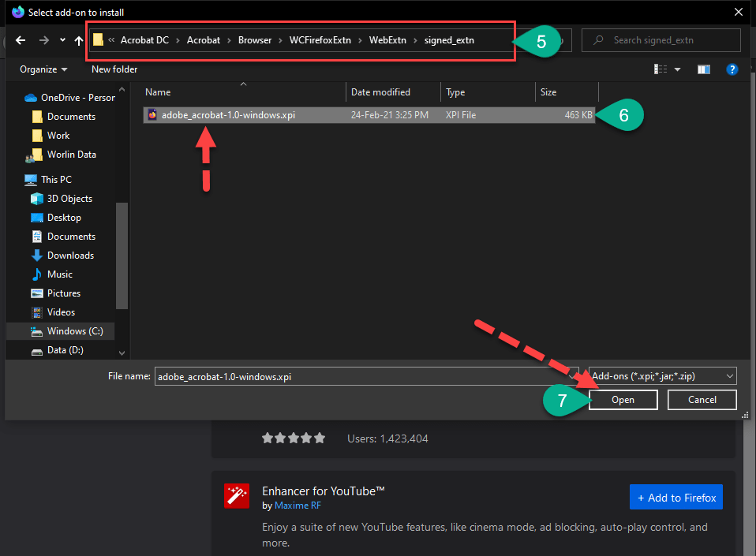Click navigation pane scroll down arrow
The height and width of the screenshot is (556, 756).
(x=122, y=353)
